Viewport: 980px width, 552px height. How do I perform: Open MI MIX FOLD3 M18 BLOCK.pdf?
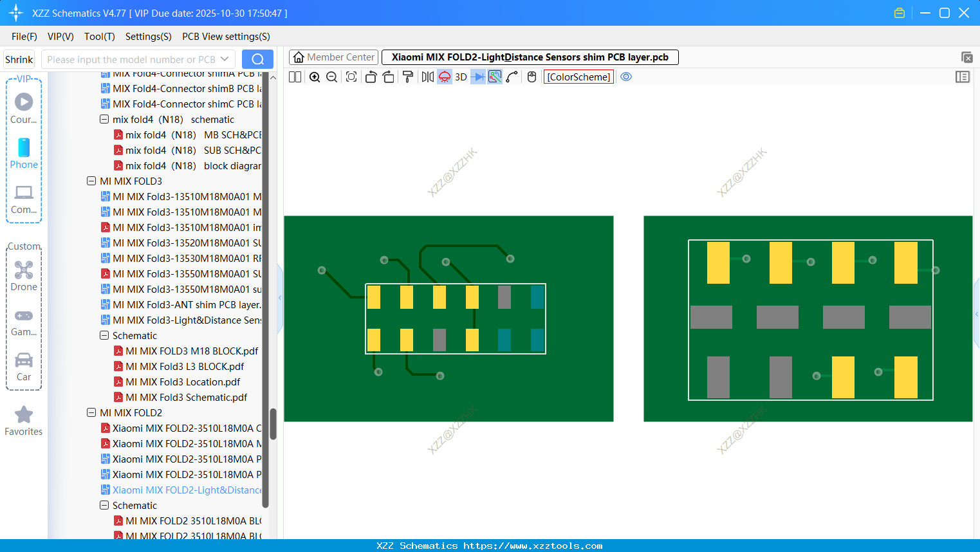[x=186, y=351]
